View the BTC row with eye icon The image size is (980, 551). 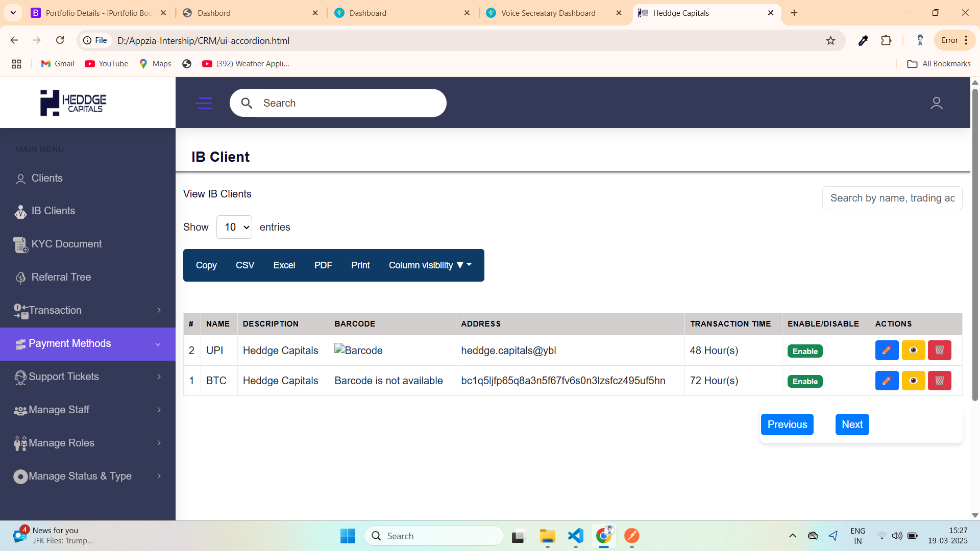(913, 381)
